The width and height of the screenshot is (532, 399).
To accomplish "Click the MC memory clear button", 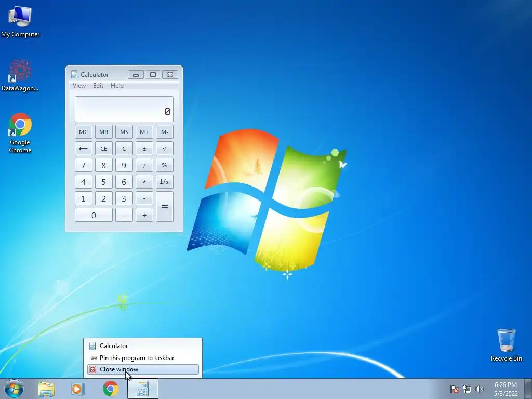I will click(x=84, y=132).
